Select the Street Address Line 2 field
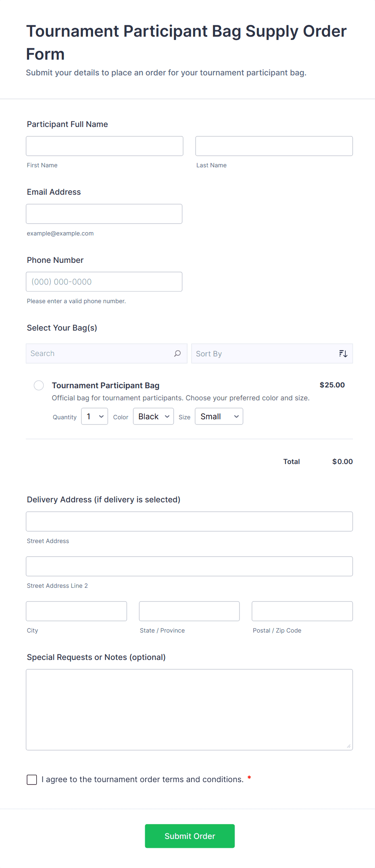375x868 pixels. [189, 566]
